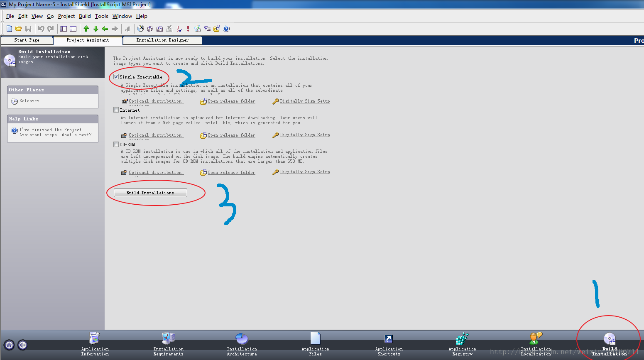Click the build disc toolbar icon

140,29
